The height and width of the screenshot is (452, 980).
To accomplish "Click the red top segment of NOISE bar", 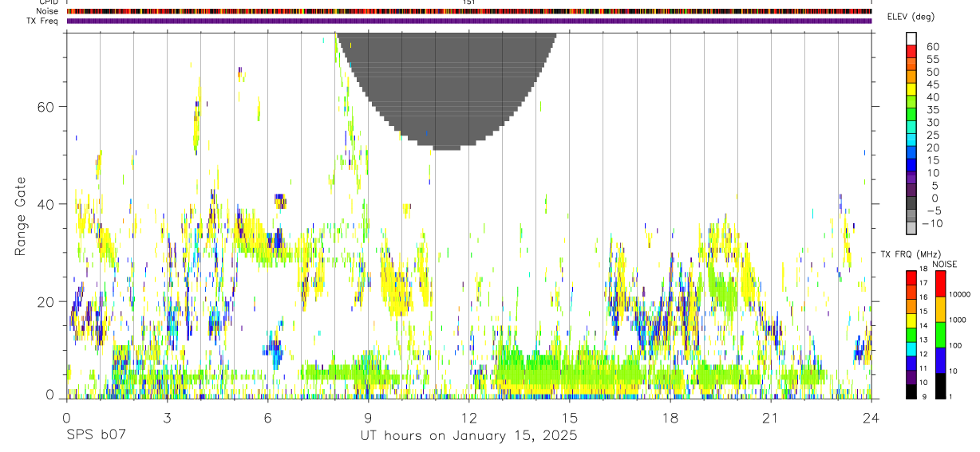I will click(x=940, y=284).
